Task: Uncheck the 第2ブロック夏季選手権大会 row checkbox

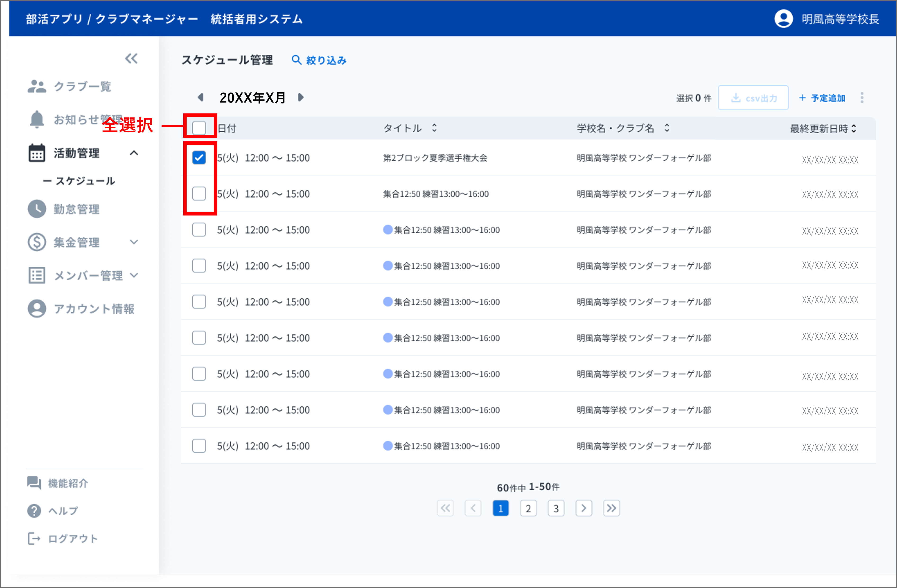Action: (199, 157)
